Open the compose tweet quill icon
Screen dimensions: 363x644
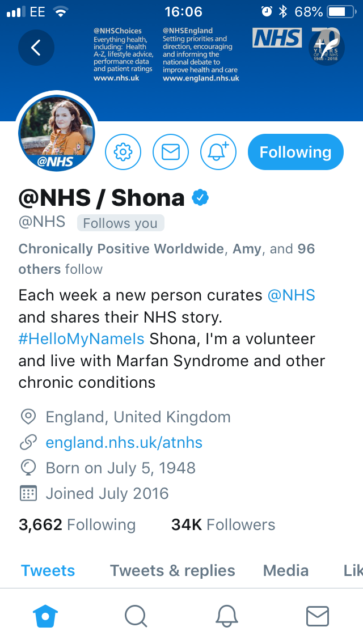(327, 48)
